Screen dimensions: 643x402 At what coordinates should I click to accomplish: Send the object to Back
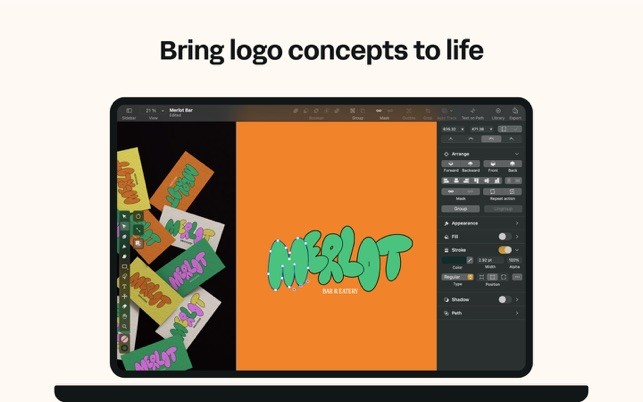click(512, 164)
